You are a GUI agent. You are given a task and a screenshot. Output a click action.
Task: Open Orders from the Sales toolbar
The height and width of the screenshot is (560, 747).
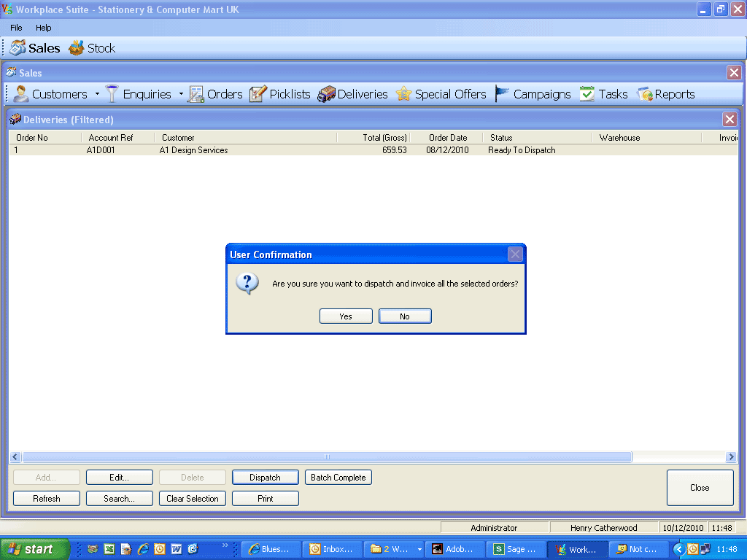click(x=215, y=94)
